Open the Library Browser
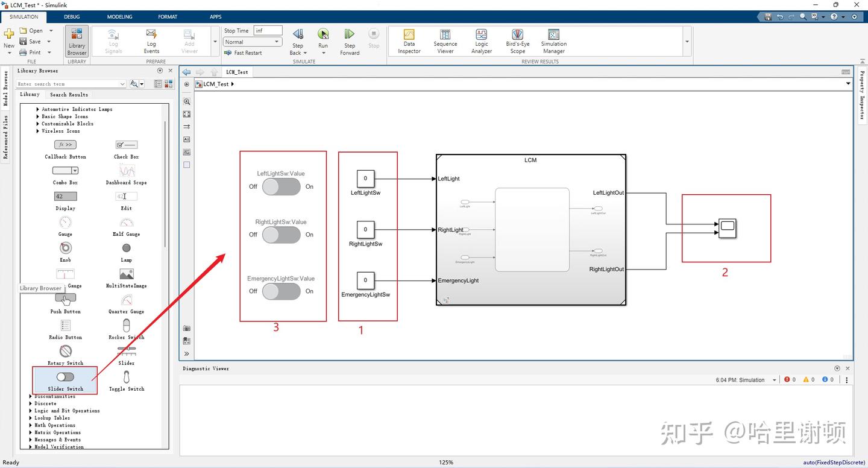The height and width of the screenshot is (468, 868). 77,42
